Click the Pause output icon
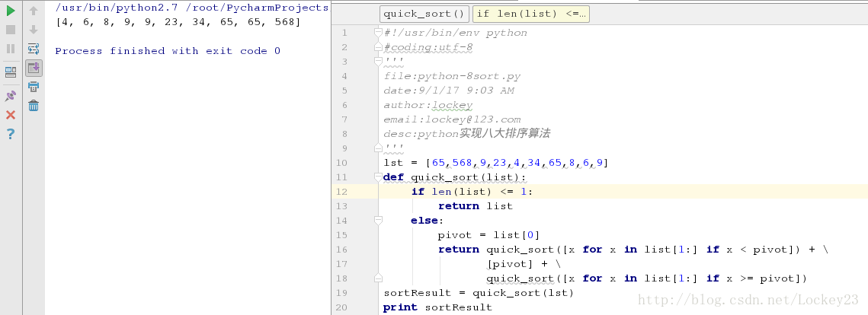 tap(11, 49)
